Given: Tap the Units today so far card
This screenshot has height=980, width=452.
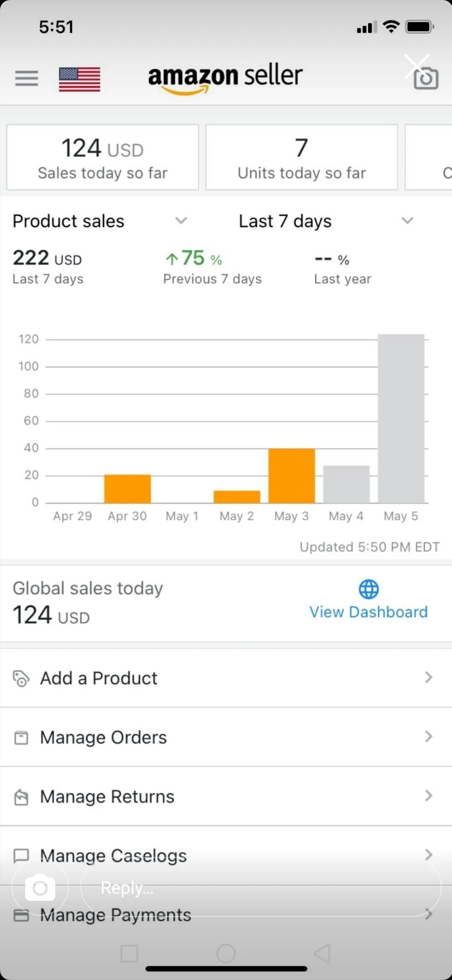Looking at the screenshot, I should click(x=301, y=157).
